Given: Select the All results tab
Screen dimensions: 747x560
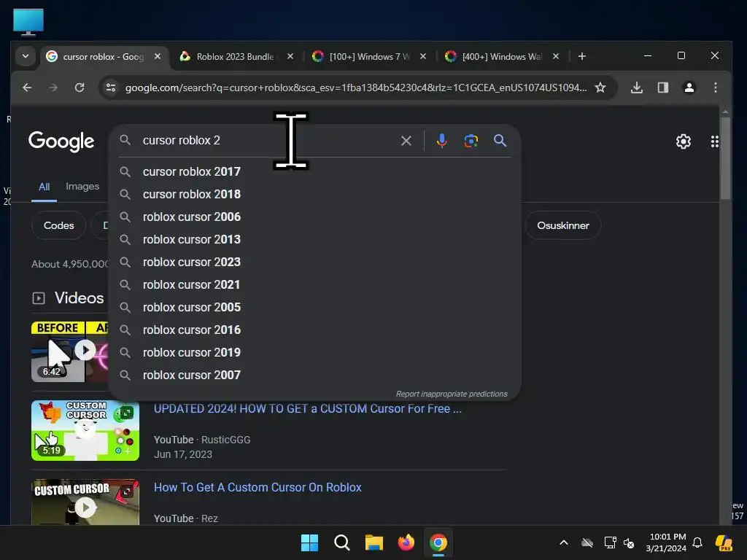Looking at the screenshot, I should click(x=44, y=187).
